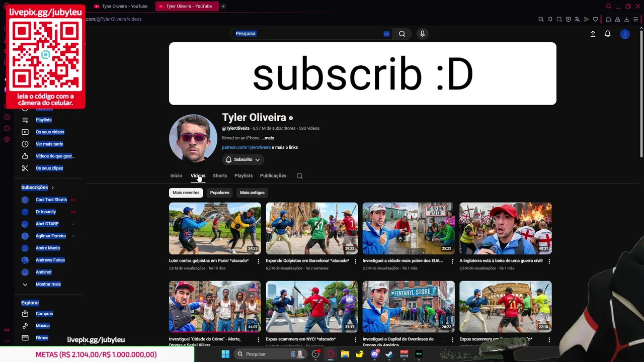Open Steam from taskbar

[389, 354]
